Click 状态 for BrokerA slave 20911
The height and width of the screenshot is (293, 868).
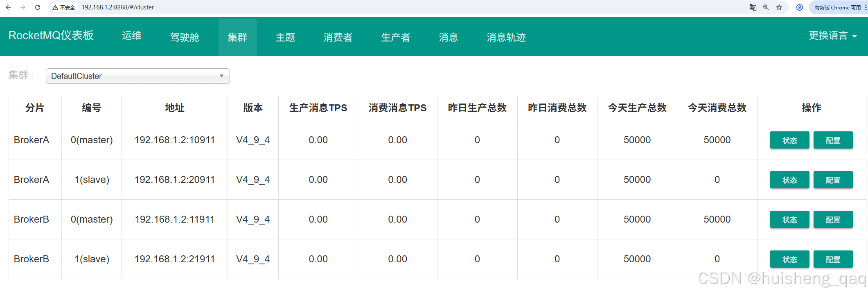point(789,180)
